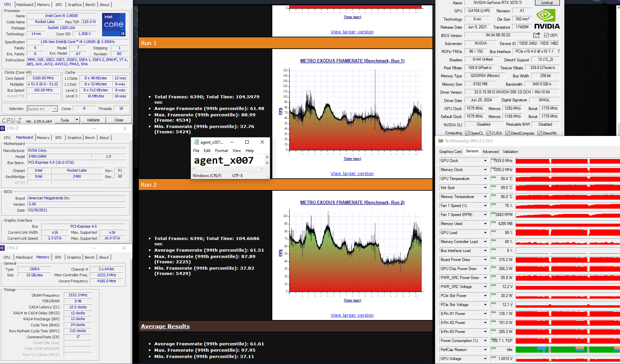This screenshot has height=364, width=620.
Task: Click the Intel Core i9 logo in CPU-Z
Action: (x=114, y=25)
